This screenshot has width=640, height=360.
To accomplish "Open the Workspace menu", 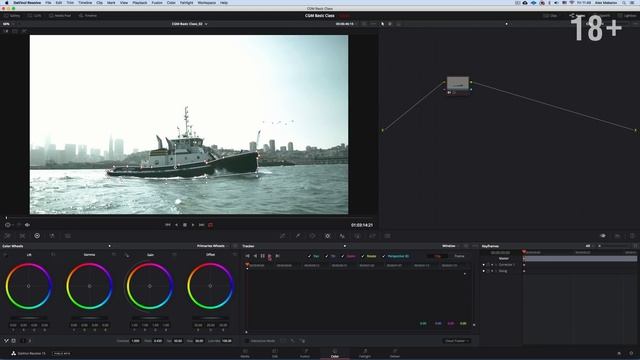I will click(x=207, y=3).
